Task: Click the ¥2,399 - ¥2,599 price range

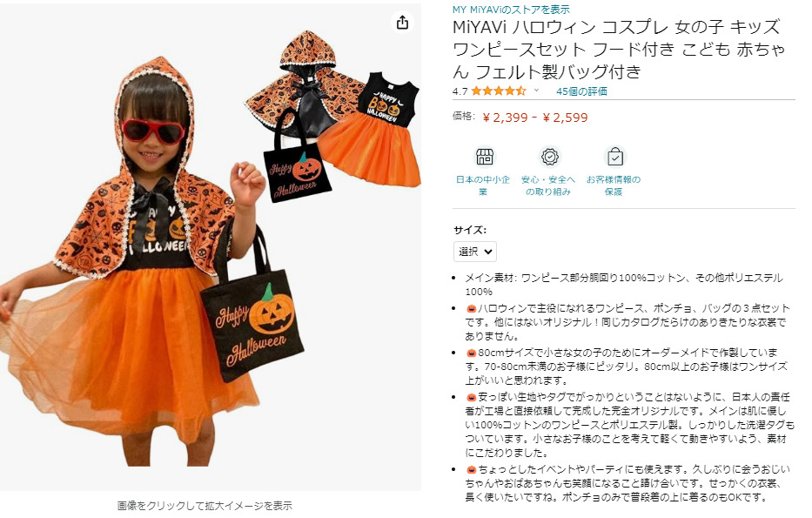Action: [535, 118]
